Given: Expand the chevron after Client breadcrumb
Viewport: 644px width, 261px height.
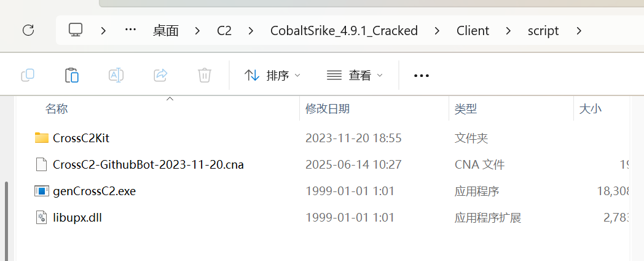Looking at the screenshot, I should [x=509, y=30].
